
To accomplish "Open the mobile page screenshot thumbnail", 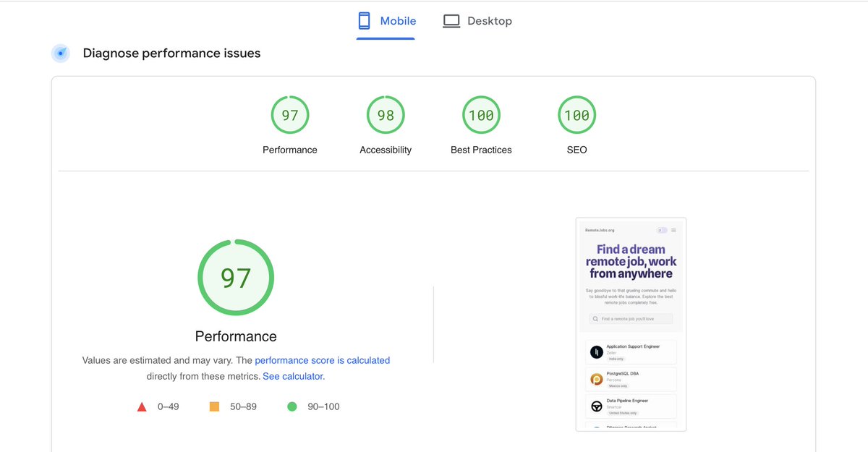I will (631, 324).
